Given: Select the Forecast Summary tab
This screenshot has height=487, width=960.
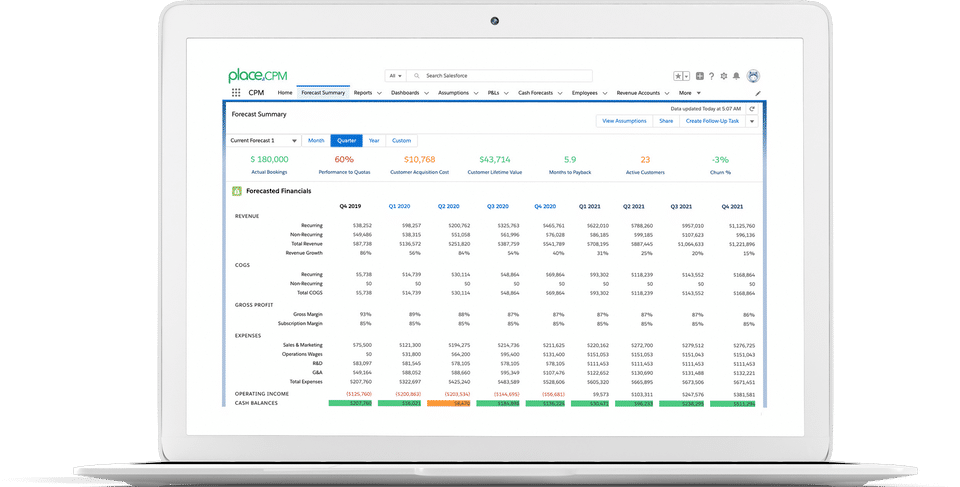Looking at the screenshot, I should pyautogui.click(x=323, y=93).
